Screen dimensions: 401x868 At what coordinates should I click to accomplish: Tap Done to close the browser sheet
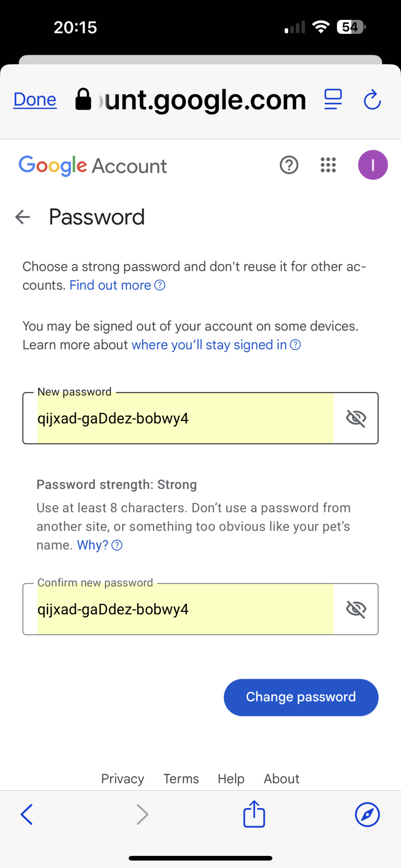point(35,100)
